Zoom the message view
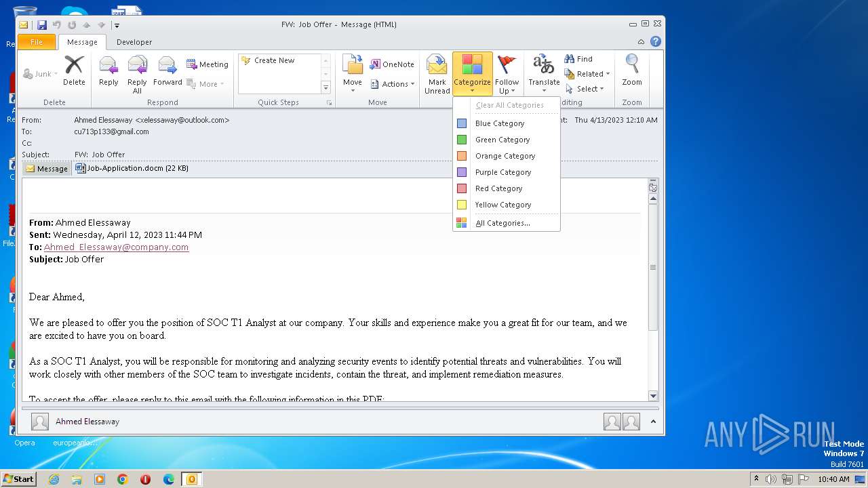868x488 pixels. coord(632,72)
